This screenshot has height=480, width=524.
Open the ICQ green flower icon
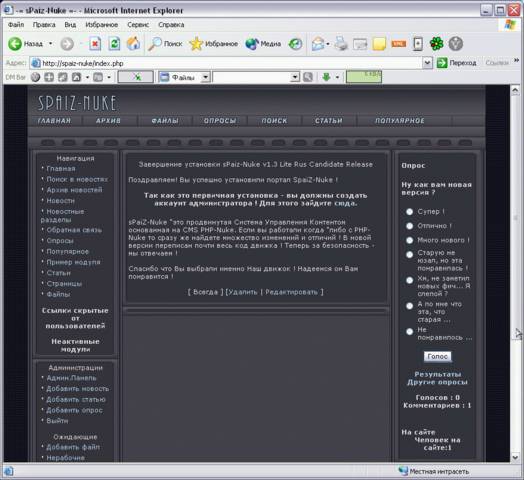[x=436, y=44]
